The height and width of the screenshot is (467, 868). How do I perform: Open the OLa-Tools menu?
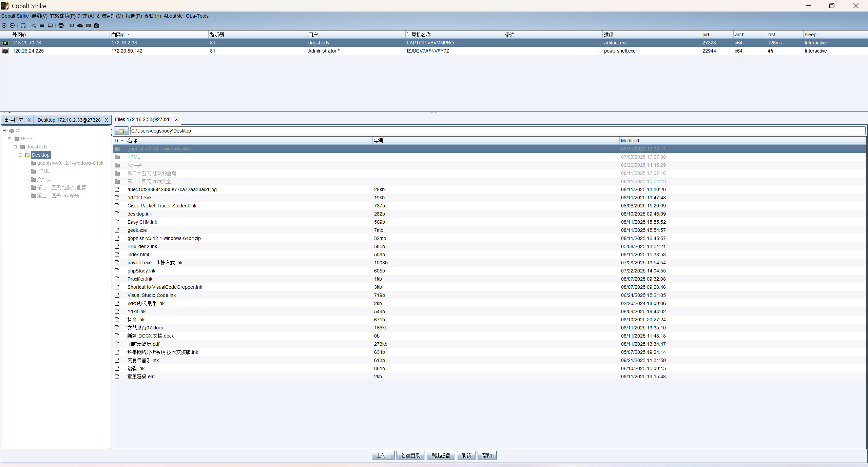click(197, 16)
